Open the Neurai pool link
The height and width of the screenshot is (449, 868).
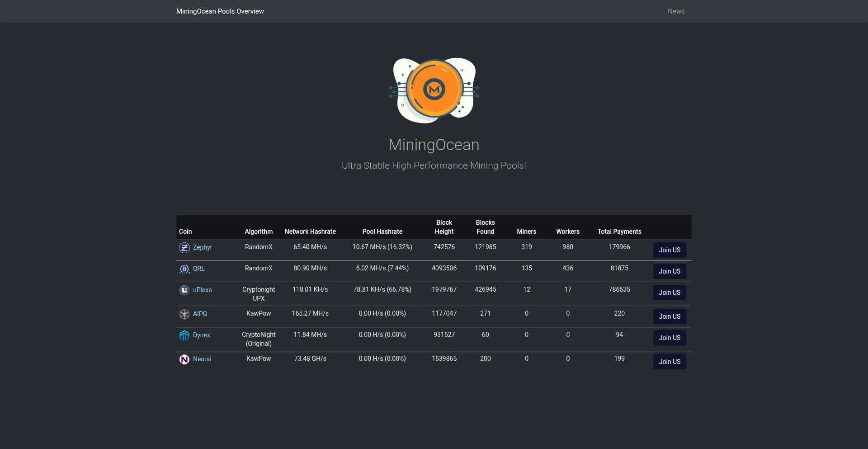coord(202,359)
